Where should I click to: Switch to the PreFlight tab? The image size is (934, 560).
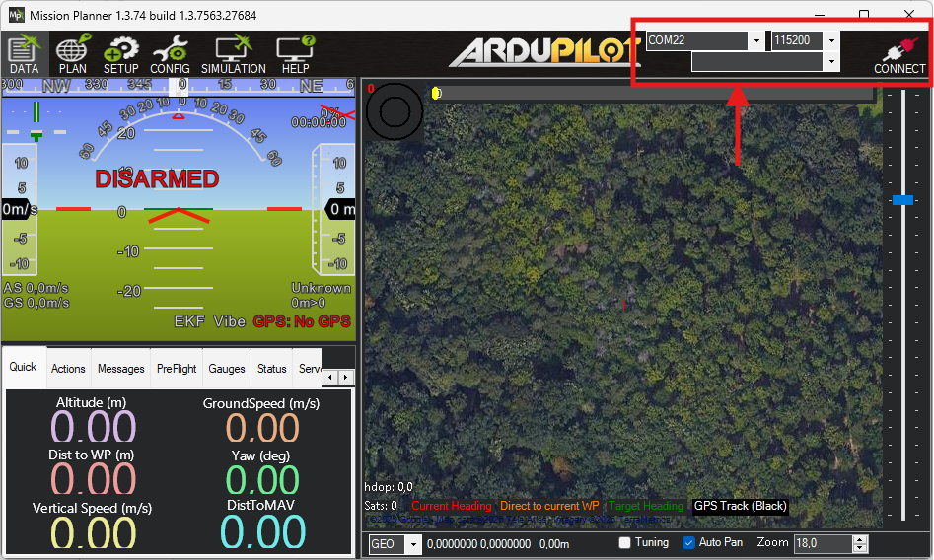[x=177, y=369]
